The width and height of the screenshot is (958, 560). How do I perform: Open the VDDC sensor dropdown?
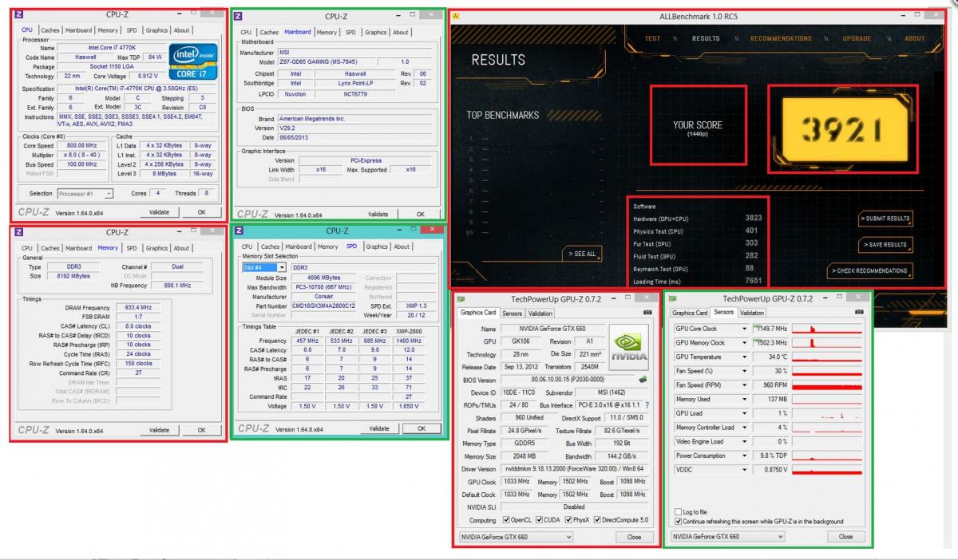(x=744, y=470)
